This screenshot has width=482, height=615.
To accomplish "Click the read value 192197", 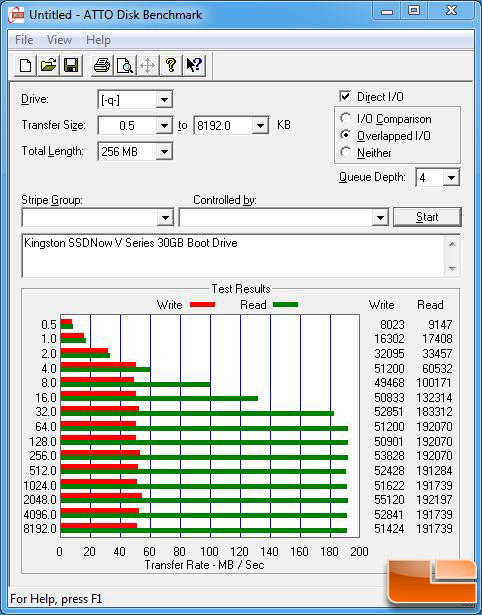I will pyautogui.click(x=434, y=500).
